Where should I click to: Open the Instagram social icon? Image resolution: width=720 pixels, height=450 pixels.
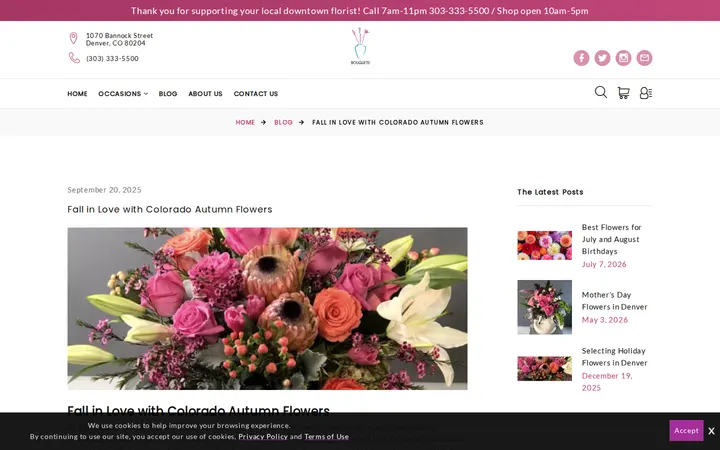(623, 58)
